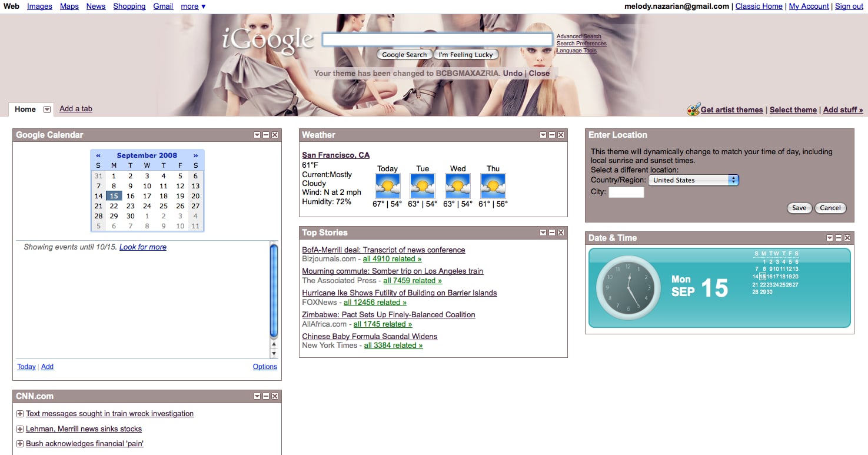Viewport: 868px width, 455px height.
Task: Open the Google Calendar gadget menu arrow
Action: pyautogui.click(x=257, y=135)
